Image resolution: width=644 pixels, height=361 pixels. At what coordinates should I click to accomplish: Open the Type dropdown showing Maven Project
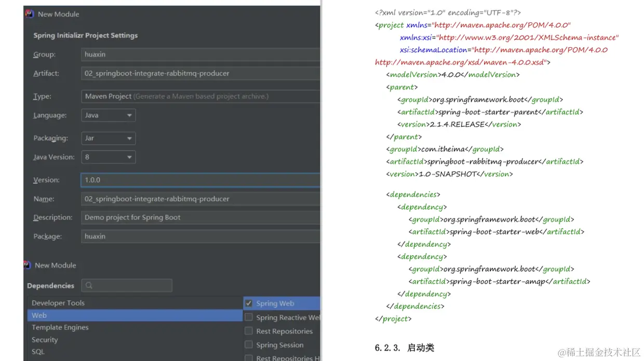[200, 96]
